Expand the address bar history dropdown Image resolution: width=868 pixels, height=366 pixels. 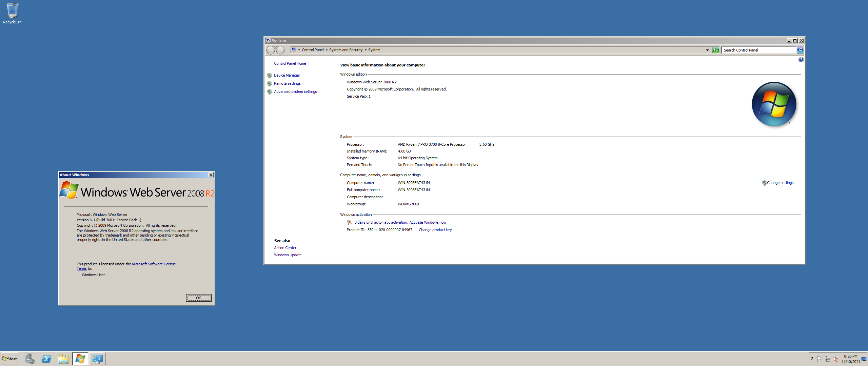pyautogui.click(x=707, y=50)
